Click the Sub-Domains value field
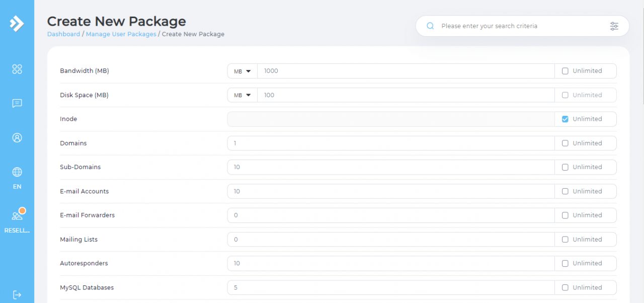Screen dimensions: 644x303 point(390,167)
